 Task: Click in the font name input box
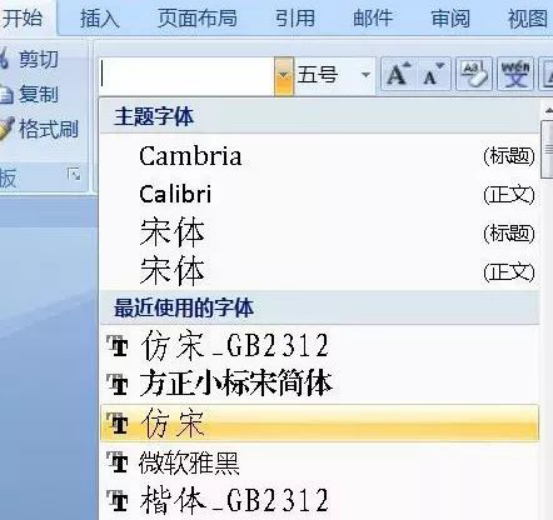pyautogui.click(x=187, y=75)
